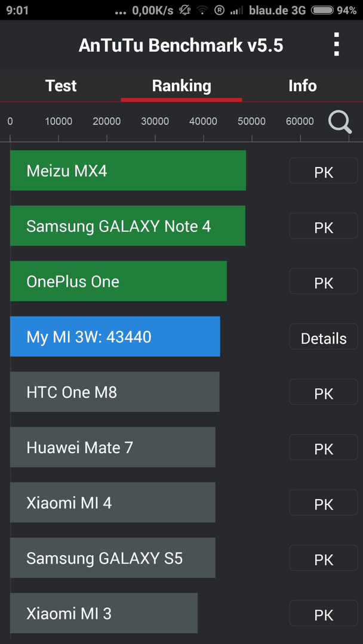This screenshot has width=363, height=644.
Task: Open the Info tab
Action: click(303, 85)
